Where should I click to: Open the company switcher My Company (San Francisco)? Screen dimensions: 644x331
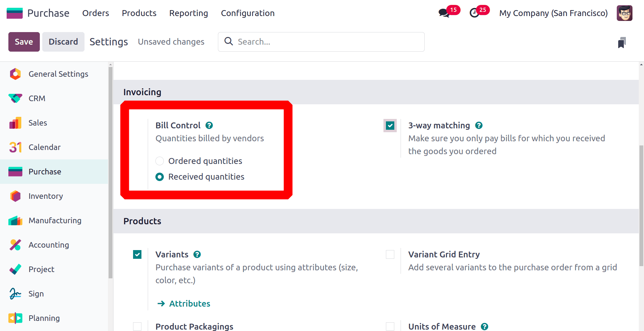pos(553,13)
